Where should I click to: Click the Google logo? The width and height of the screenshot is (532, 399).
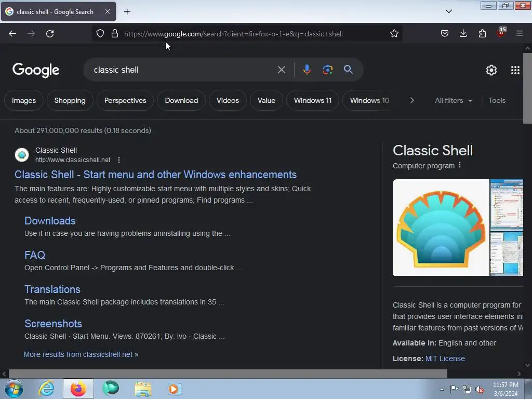(36, 70)
